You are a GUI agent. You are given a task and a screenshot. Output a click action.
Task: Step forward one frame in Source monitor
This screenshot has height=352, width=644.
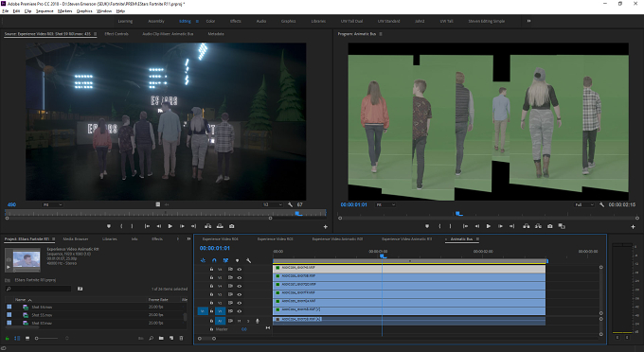(x=182, y=226)
